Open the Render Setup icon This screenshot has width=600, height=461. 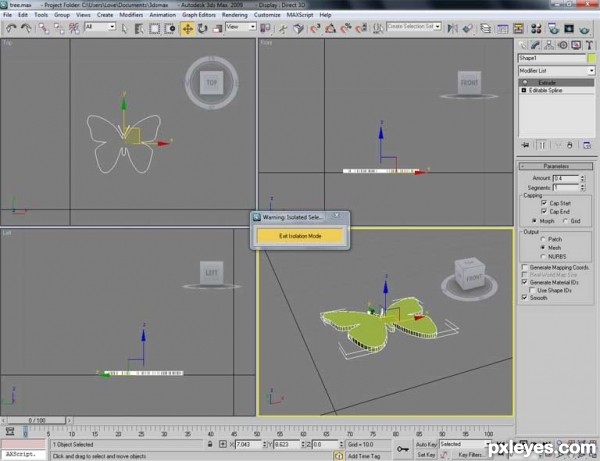point(554,29)
